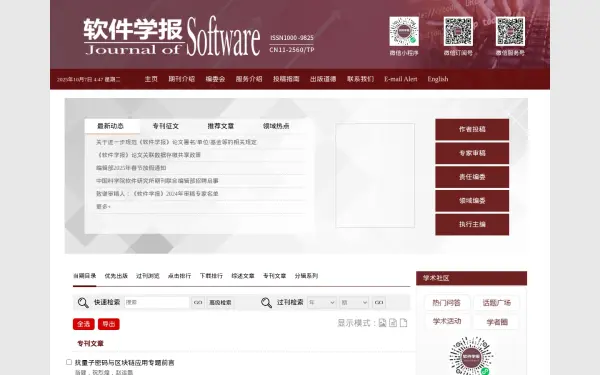This screenshot has height=375, width=600.
Task: Click the 快速检索 magnifier icon
Action: pos(83,302)
